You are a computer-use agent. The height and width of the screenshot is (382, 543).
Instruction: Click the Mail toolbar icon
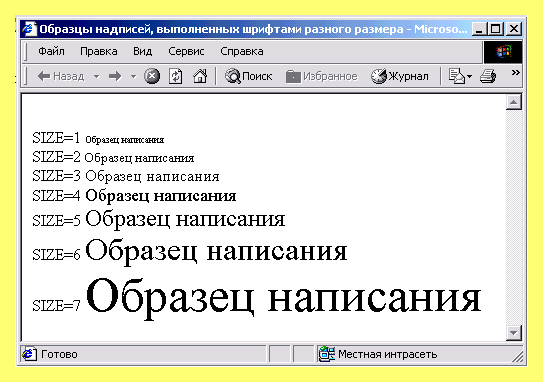pos(457,76)
